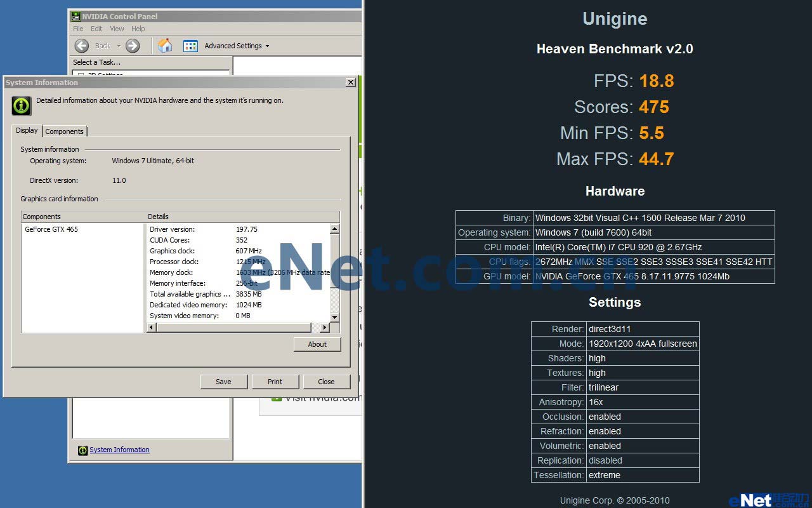Click the Print button

(x=275, y=382)
